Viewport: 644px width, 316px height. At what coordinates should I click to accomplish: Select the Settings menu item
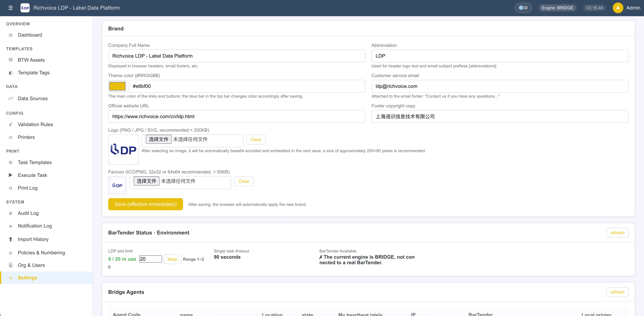click(46, 278)
